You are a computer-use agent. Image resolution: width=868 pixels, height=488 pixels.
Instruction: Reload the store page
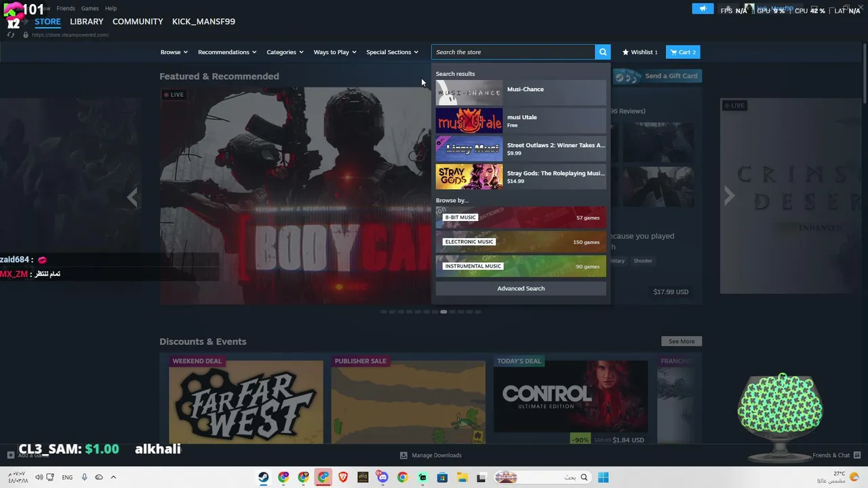(x=11, y=35)
